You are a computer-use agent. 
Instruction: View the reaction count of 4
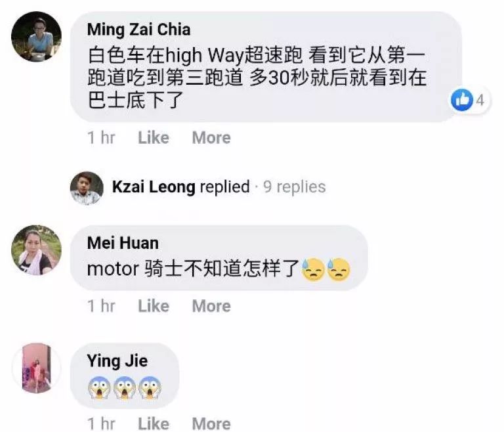pyautogui.click(x=480, y=100)
